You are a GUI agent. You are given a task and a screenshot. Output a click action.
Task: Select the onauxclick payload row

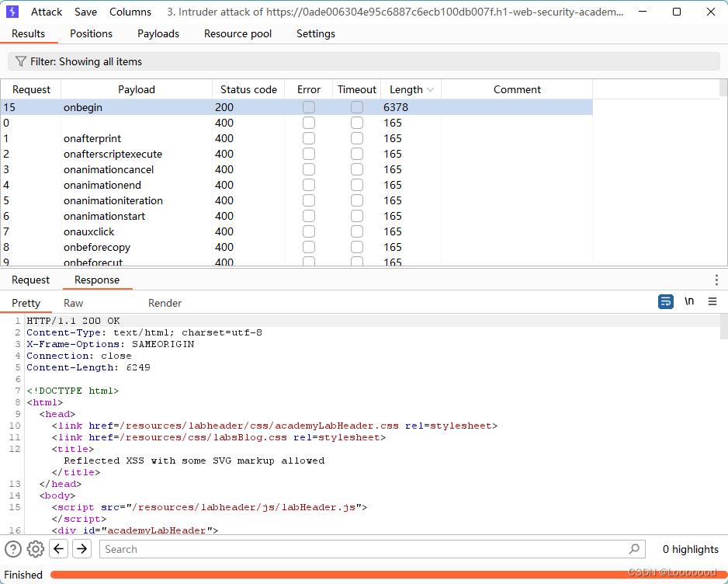[296, 231]
